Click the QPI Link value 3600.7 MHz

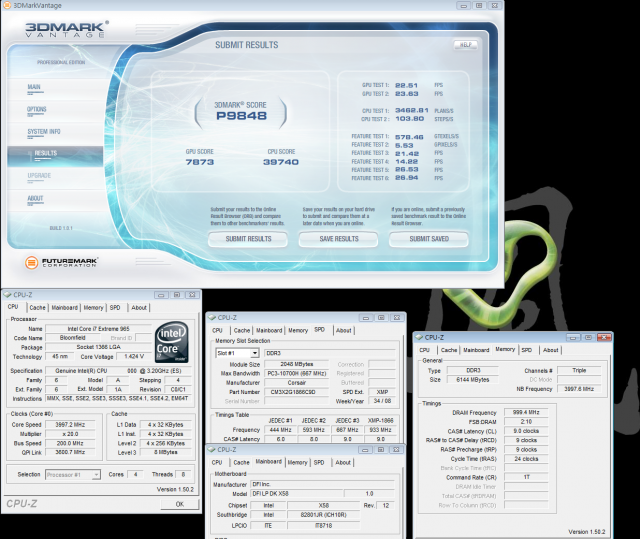point(70,452)
